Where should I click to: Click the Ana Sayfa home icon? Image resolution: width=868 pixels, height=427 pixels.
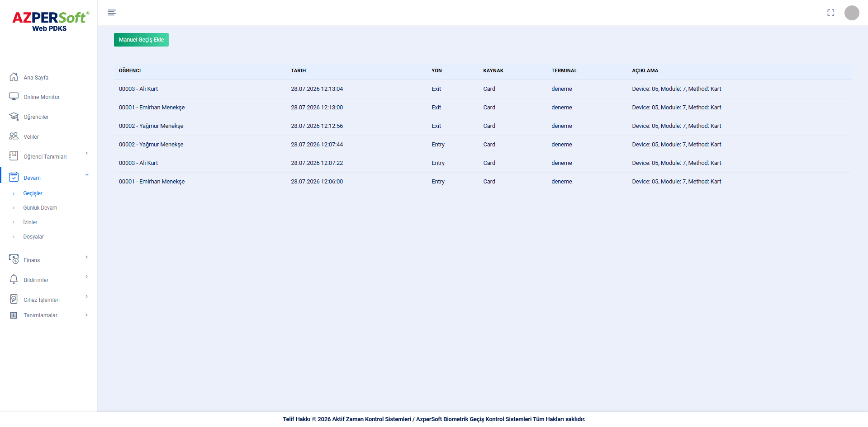(14, 77)
